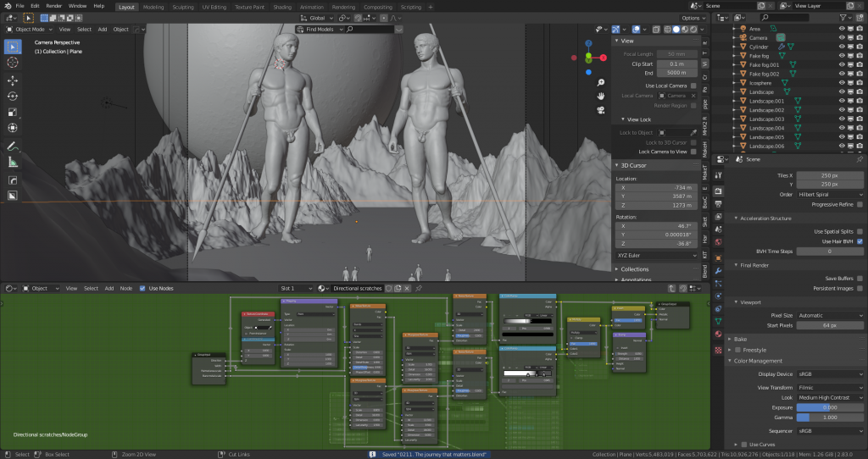
Task: Open the Look Medium High Contrast dropdown
Action: click(x=830, y=398)
